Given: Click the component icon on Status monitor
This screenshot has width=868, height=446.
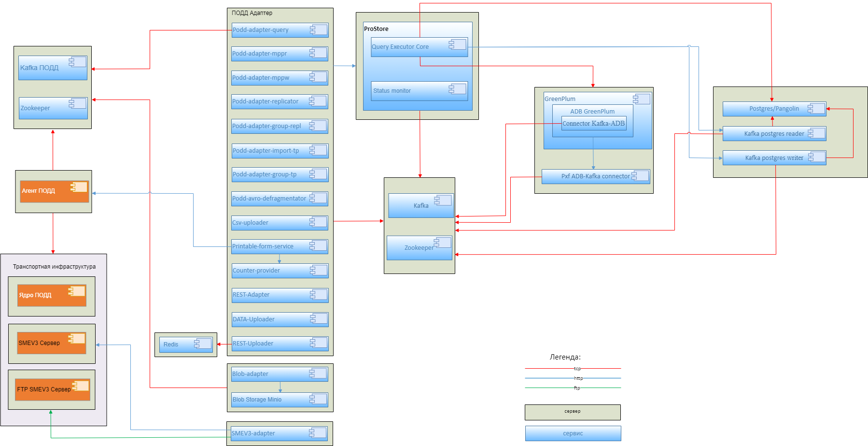Looking at the screenshot, I should (x=458, y=88).
